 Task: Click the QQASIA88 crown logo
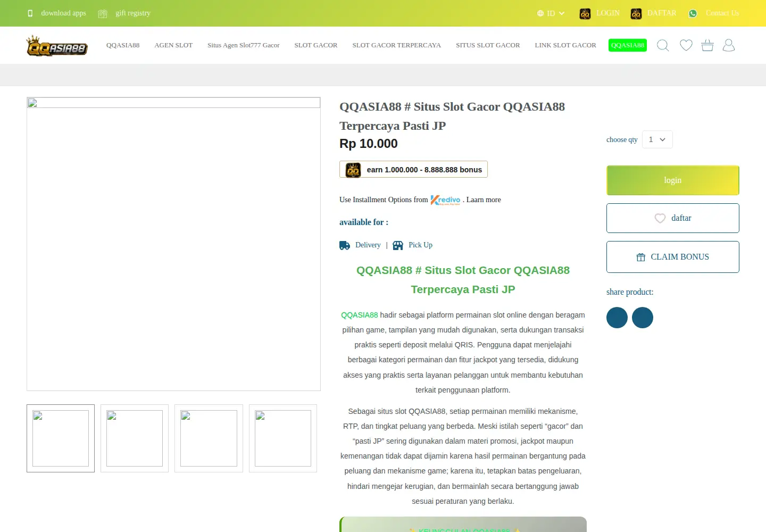tap(57, 46)
